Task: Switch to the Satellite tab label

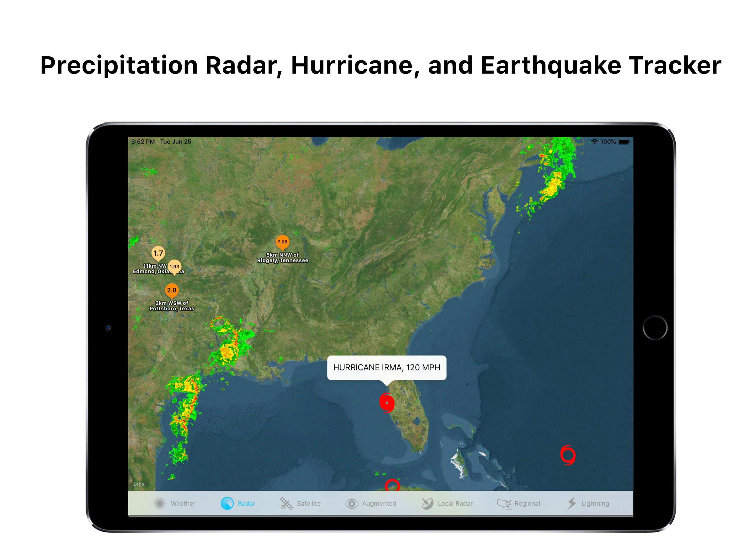Action: point(309,503)
